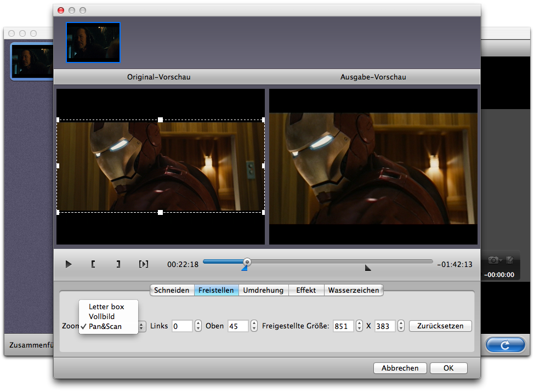Viewport: 534px width, 392px height.
Task: Click the playback position slider knob
Action: 247,262
